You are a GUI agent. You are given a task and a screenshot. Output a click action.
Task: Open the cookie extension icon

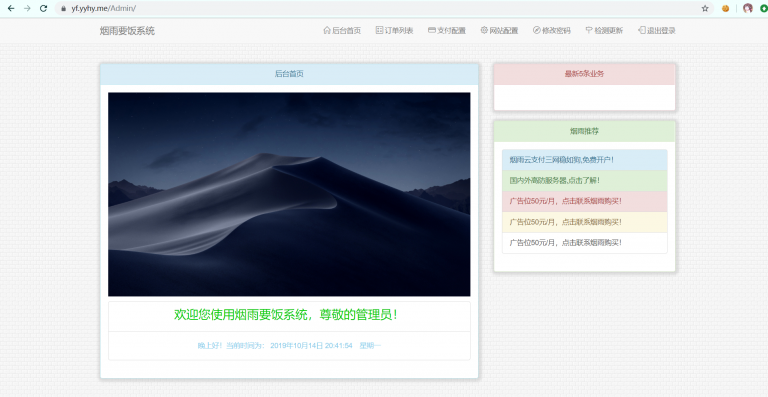tap(725, 8)
